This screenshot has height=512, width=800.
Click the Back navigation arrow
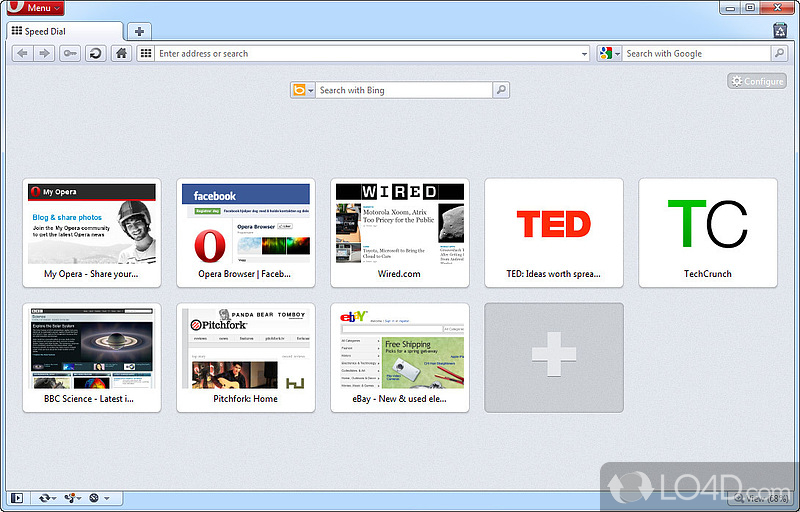tap(22, 54)
